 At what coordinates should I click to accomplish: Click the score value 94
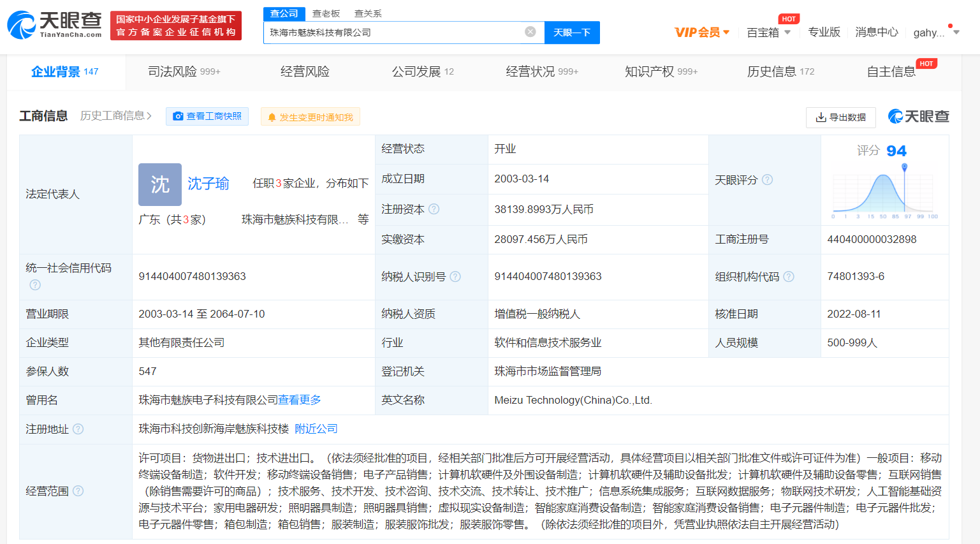tap(896, 151)
